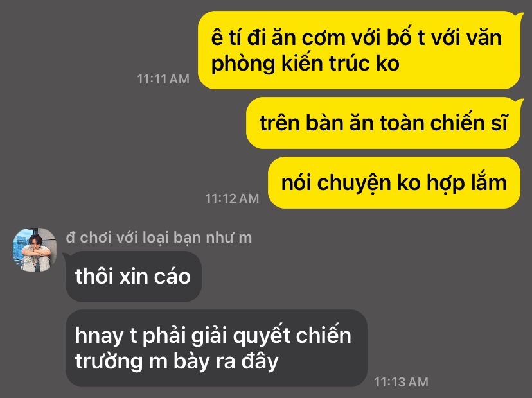Viewport: 532px width, 398px height.
Task: Click the 11:13 AM timestamp
Action: coord(401,382)
